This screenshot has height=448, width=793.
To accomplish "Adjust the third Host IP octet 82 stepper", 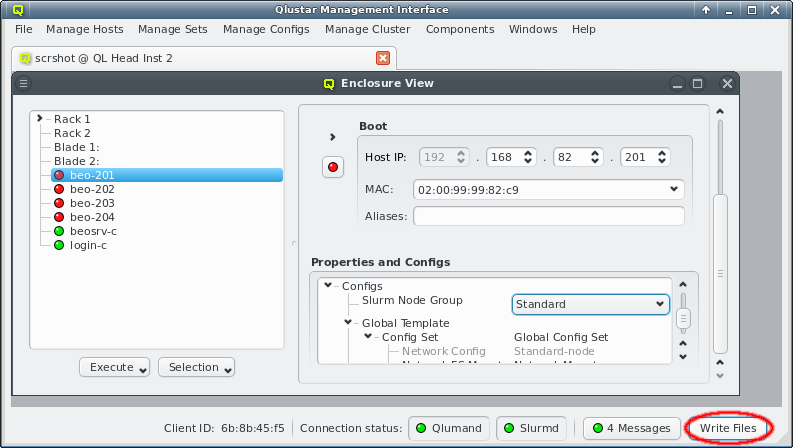I will point(595,157).
